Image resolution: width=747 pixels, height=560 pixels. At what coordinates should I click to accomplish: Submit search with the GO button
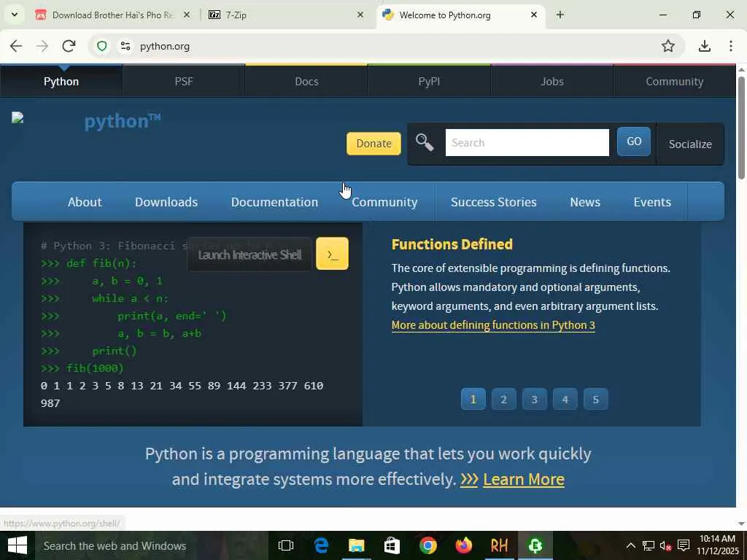tap(634, 141)
